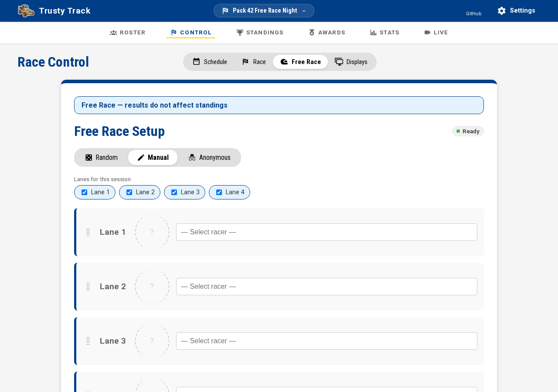Screen dimensions: 558x392
Task: Click the 'Lanes for this session' label
Action: click(102, 179)
